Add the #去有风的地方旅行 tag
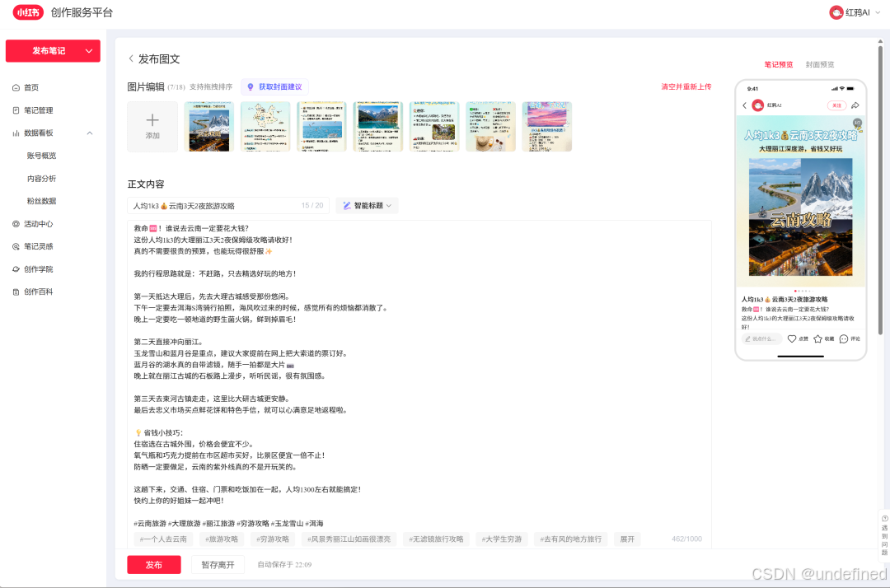 tap(571, 539)
